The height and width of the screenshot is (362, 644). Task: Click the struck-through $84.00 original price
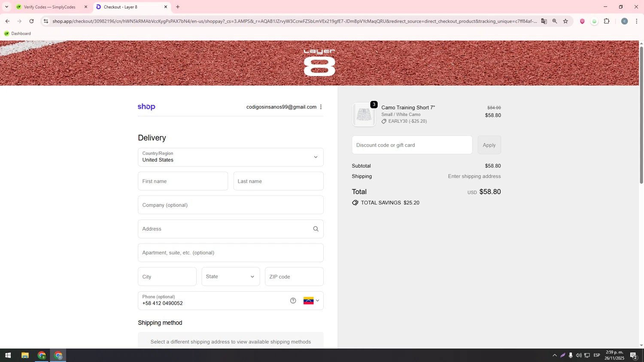494,108
